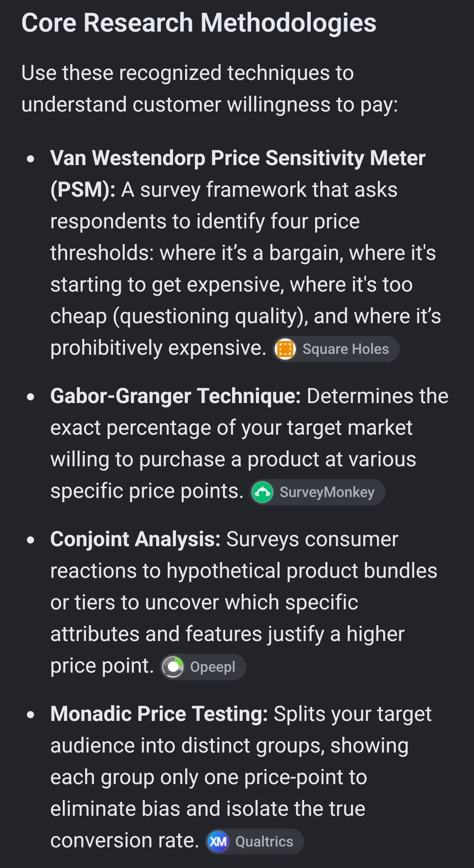474x868 pixels.
Task: Click the bullet beside Gabor-Granger item
Action: [x=30, y=397]
